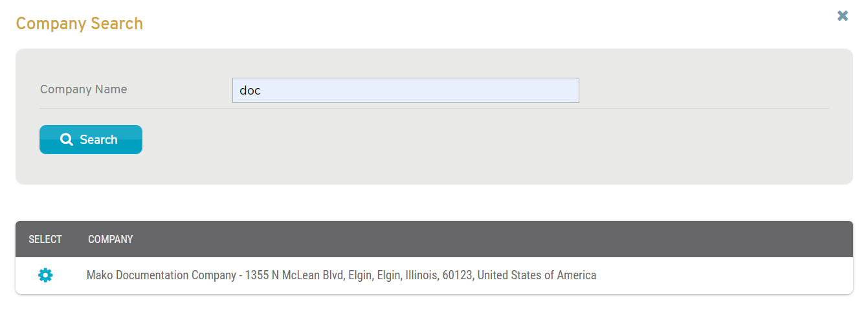
Task: Click the SELECT column header
Action: [45, 240]
